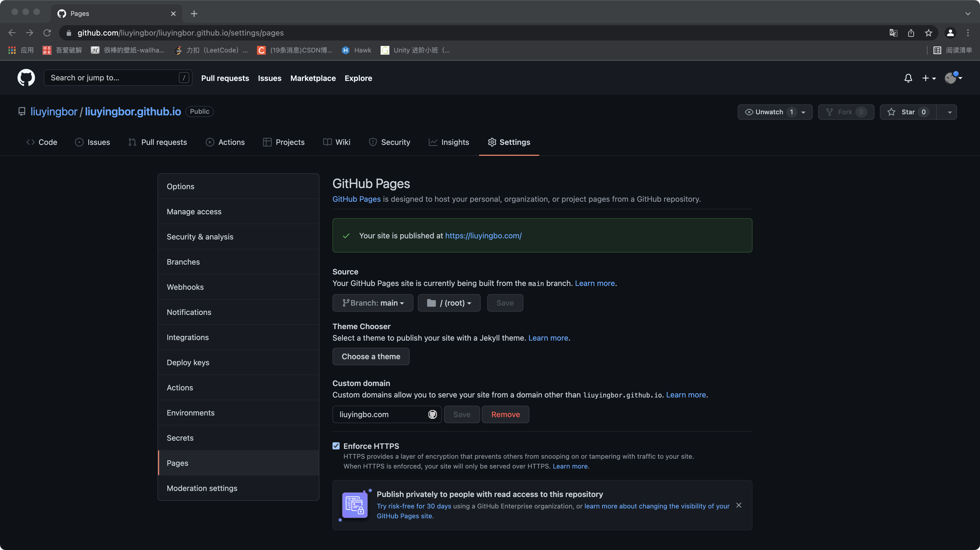Star the repository

coord(908,112)
